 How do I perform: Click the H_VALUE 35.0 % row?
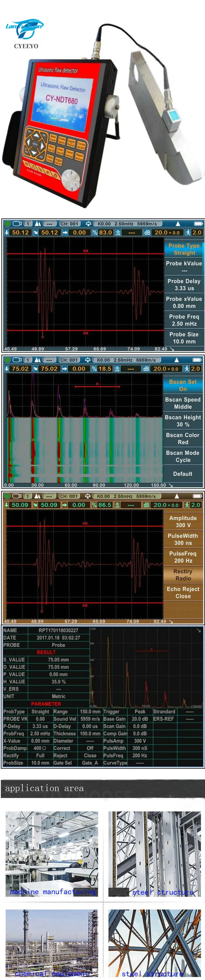point(46,682)
